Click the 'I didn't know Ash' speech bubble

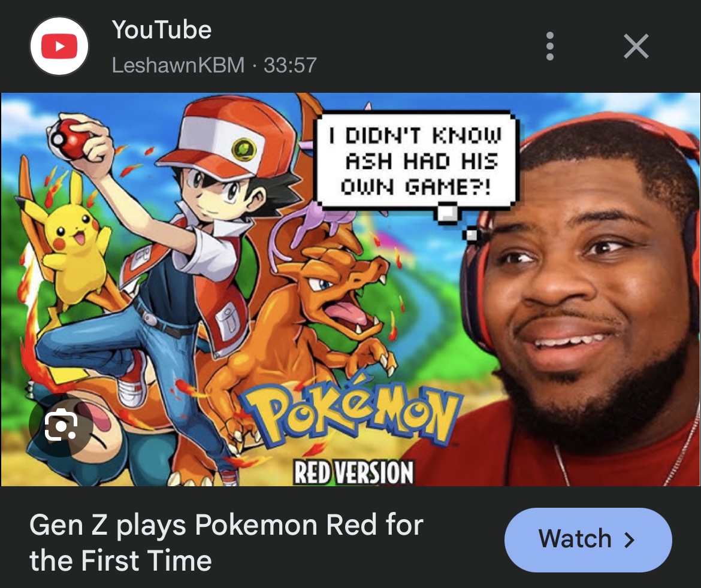click(x=416, y=161)
